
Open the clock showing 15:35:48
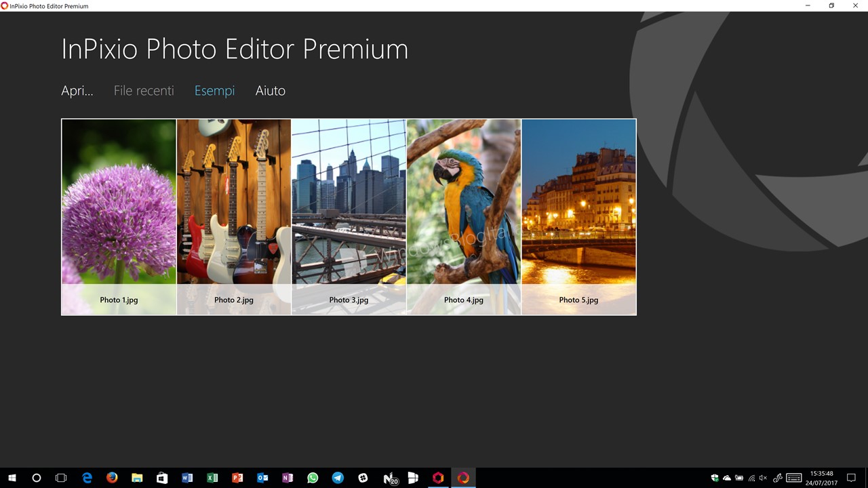coord(821,478)
